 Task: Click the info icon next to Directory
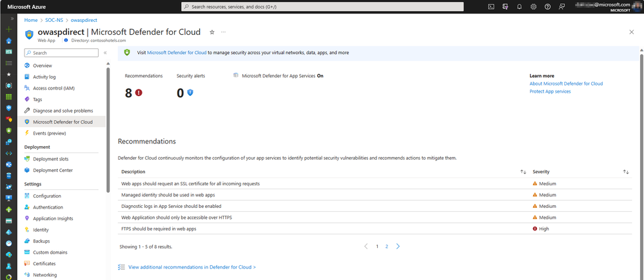[x=66, y=41]
